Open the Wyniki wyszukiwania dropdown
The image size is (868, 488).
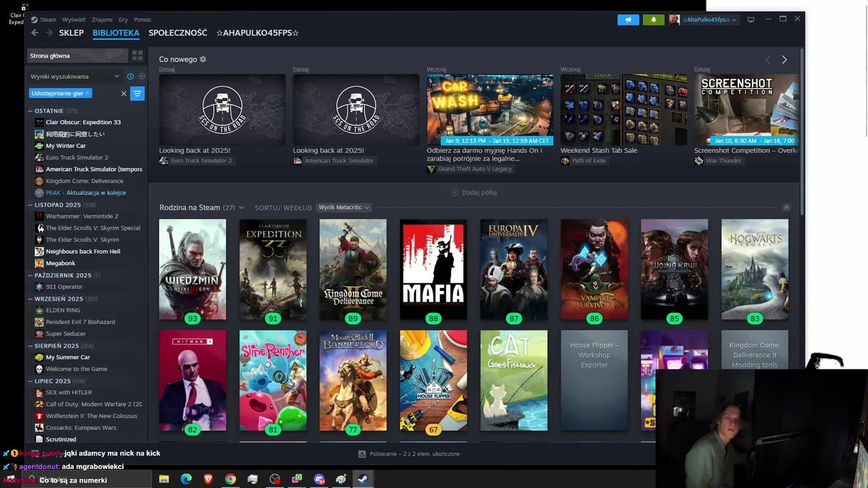pos(75,76)
